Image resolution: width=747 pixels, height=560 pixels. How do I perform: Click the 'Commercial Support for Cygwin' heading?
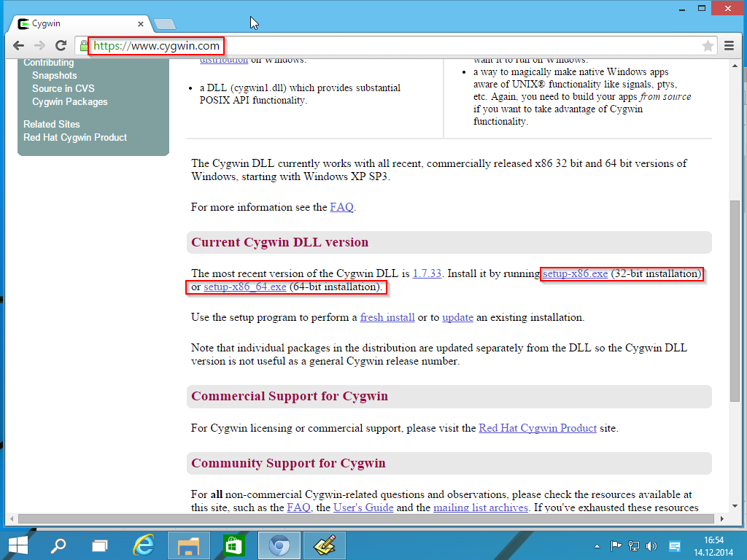pyautogui.click(x=290, y=396)
